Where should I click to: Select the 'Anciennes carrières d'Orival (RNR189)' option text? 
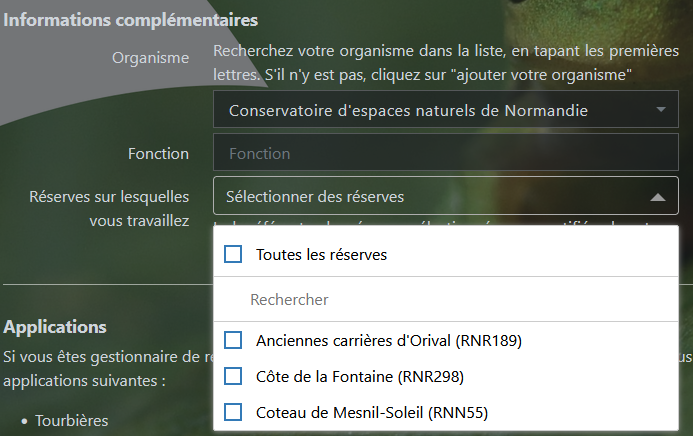(389, 341)
